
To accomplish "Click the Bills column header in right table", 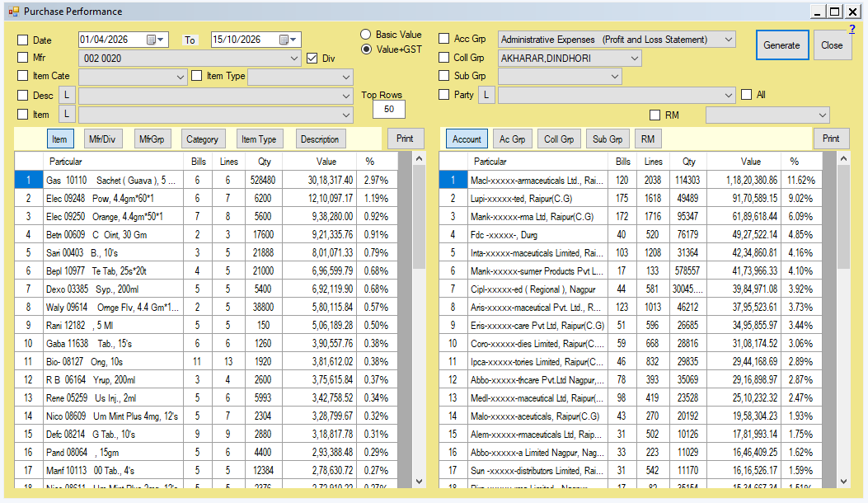I will (623, 162).
